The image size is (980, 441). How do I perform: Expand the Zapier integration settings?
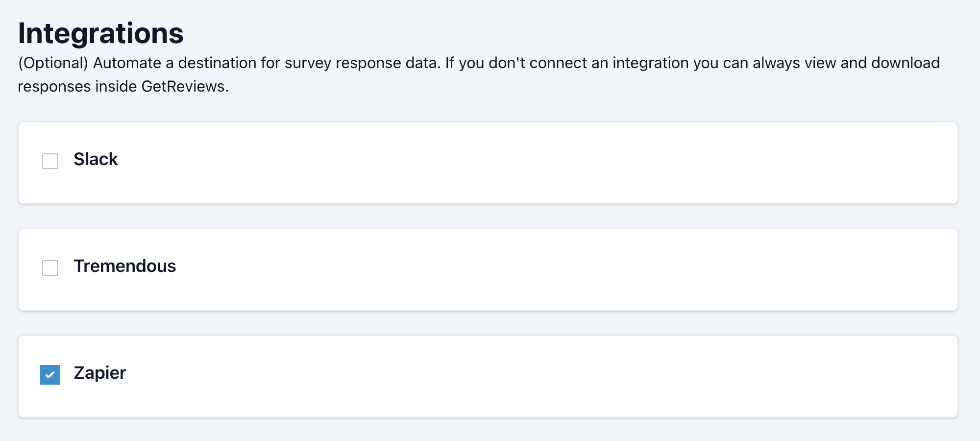pyautogui.click(x=488, y=376)
